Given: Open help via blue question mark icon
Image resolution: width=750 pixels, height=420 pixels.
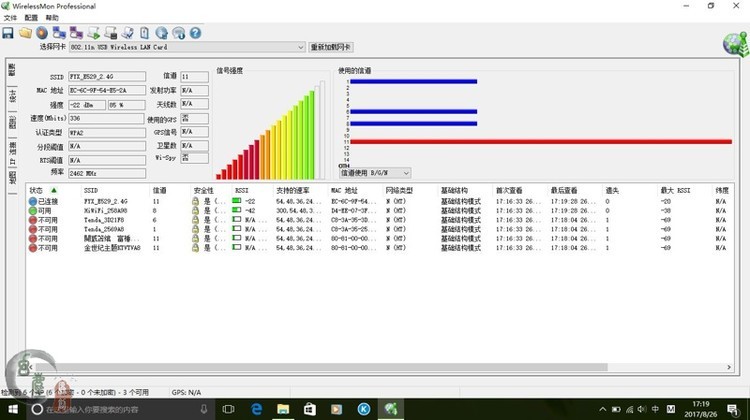Looking at the screenshot, I should [x=195, y=33].
